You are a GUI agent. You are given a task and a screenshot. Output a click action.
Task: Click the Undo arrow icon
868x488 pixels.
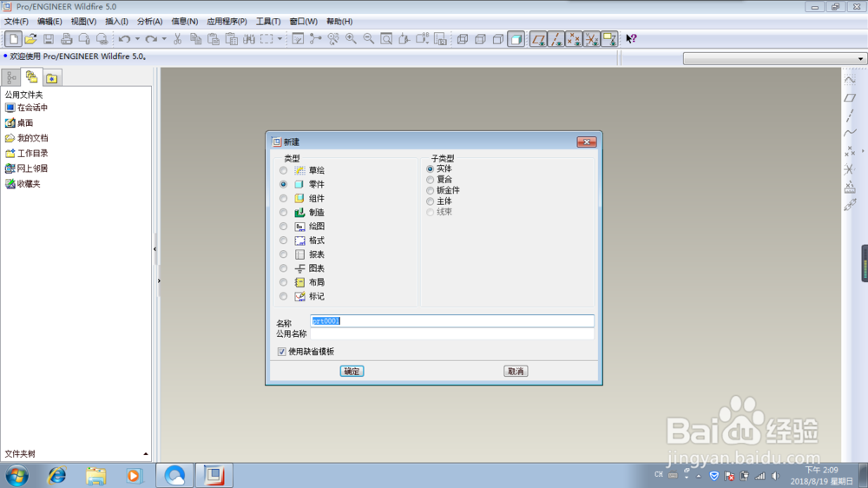[x=124, y=39]
